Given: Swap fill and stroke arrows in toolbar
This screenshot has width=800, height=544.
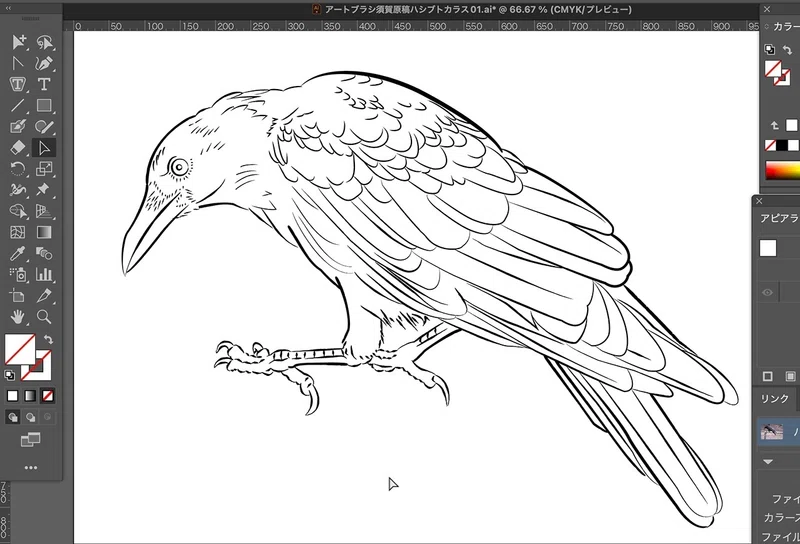Looking at the screenshot, I should (x=48, y=339).
